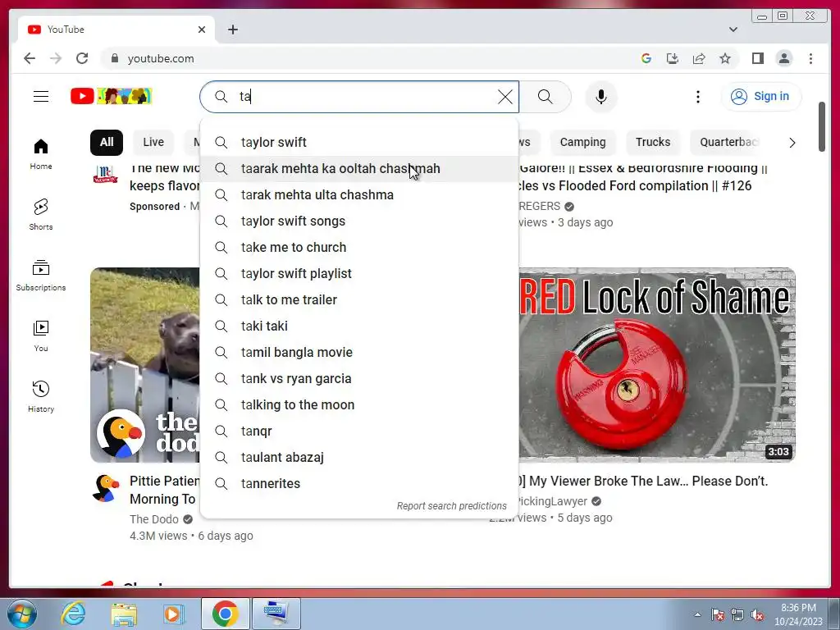Choose suggestion 'tamil bangla movie'
The height and width of the screenshot is (630, 840).
[x=359, y=353]
